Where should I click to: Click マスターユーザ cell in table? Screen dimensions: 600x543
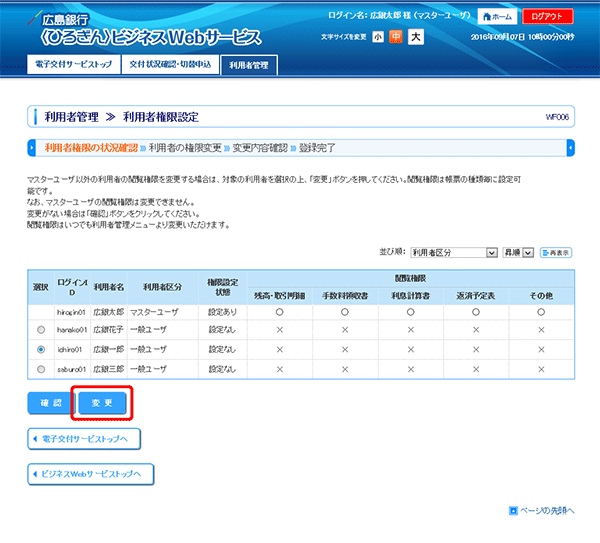click(163, 312)
